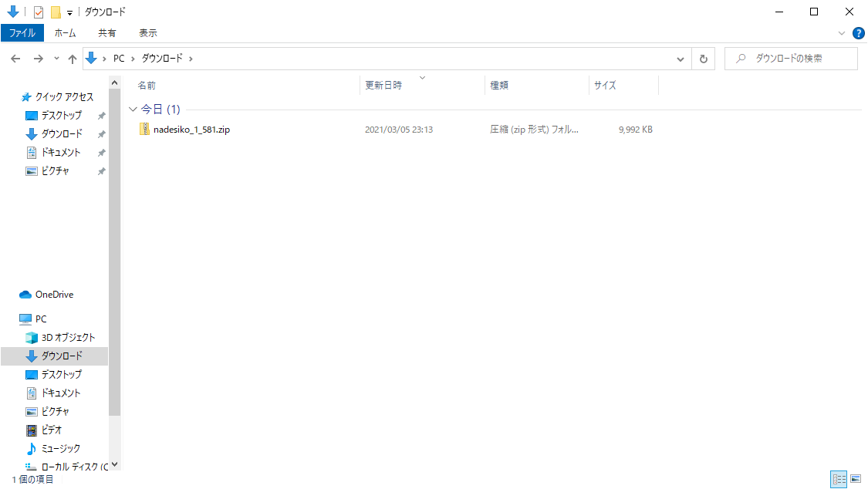Switch to the 共有 ribbon tab
The width and height of the screenshot is (868, 489).
(106, 33)
